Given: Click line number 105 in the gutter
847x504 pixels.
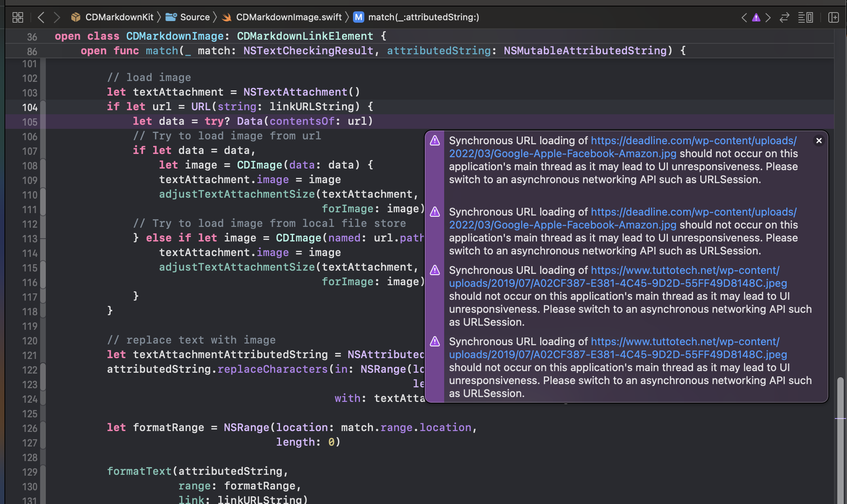Looking at the screenshot, I should (30, 122).
